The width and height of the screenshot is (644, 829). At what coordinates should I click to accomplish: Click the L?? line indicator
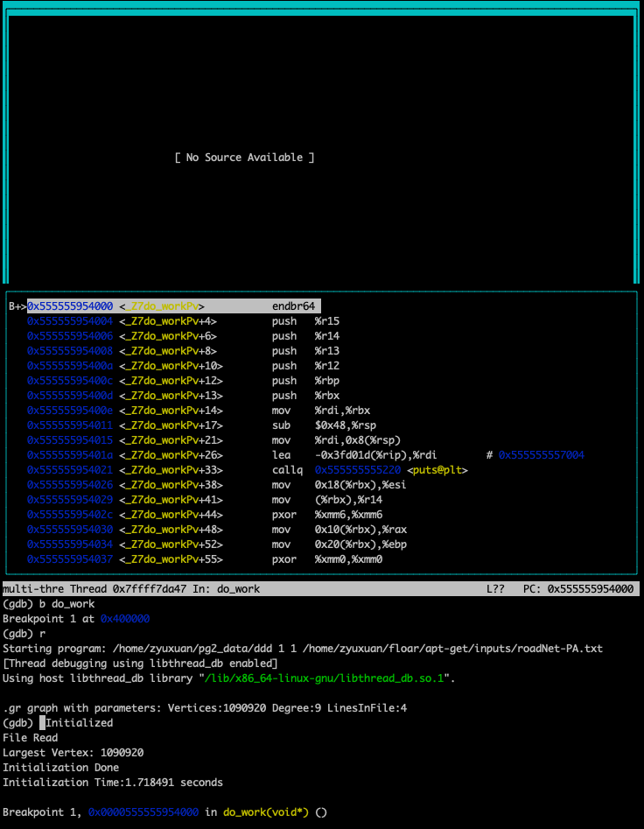click(495, 588)
